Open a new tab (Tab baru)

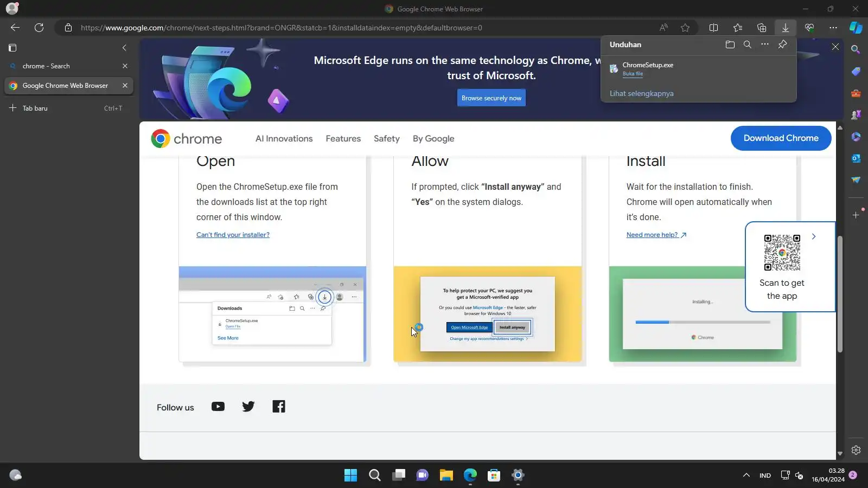68,108
